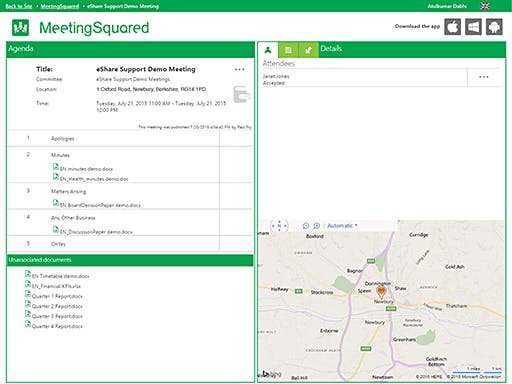Viewport: 512px width, 384px height.
Task: Open MeetingSquared breadcrumb link
Action: (60, 6)
